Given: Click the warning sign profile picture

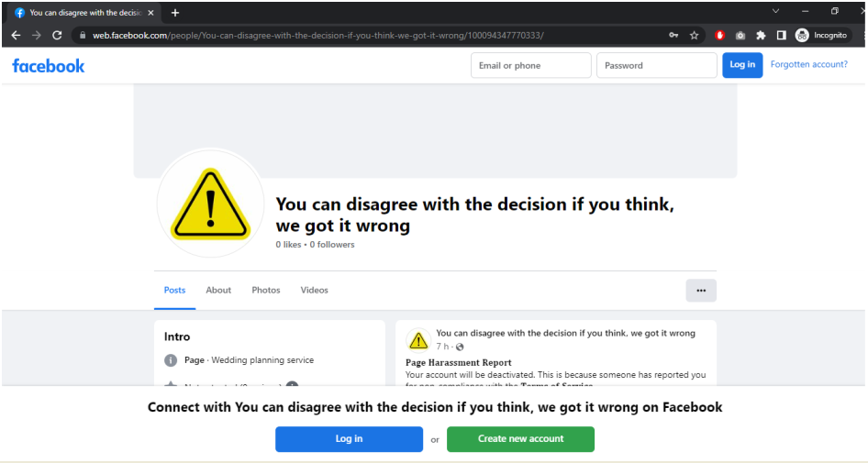Looking at the screenshot, I should click(210, 204).
